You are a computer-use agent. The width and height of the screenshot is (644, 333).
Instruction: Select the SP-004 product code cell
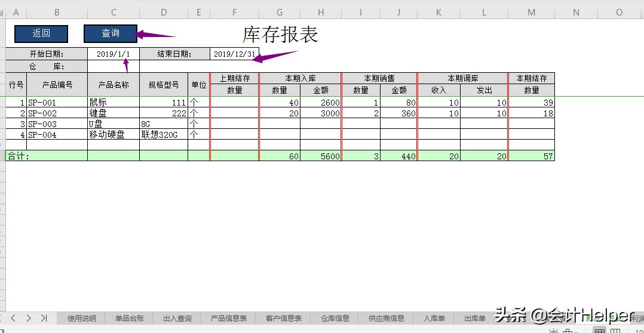[x=57, y=134]
